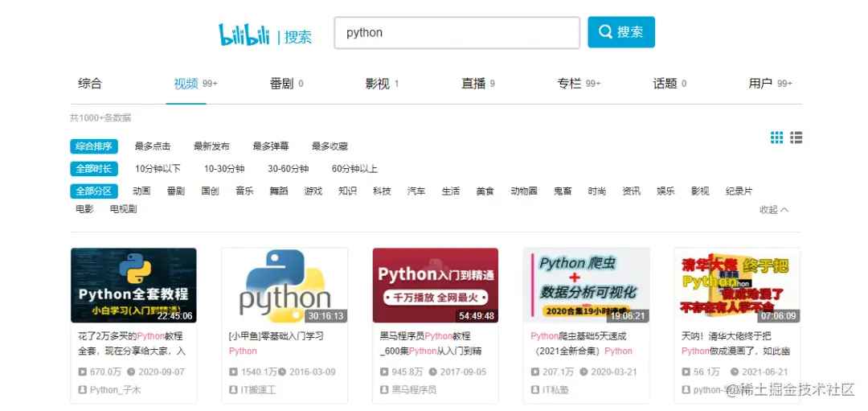
Task: Open Python爬虫 数据分析可视化 thumbnail
Action: coord(586,286)
